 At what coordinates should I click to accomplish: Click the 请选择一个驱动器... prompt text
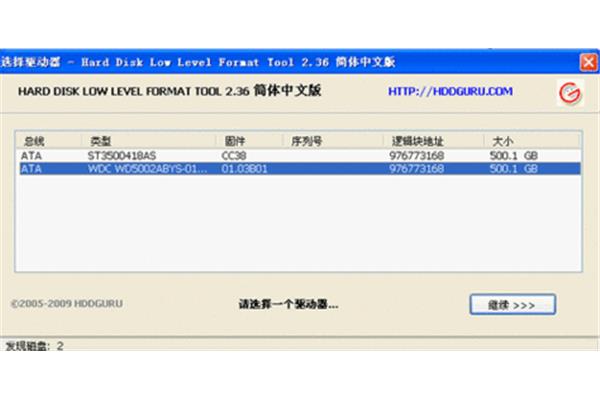pos(289,305)
